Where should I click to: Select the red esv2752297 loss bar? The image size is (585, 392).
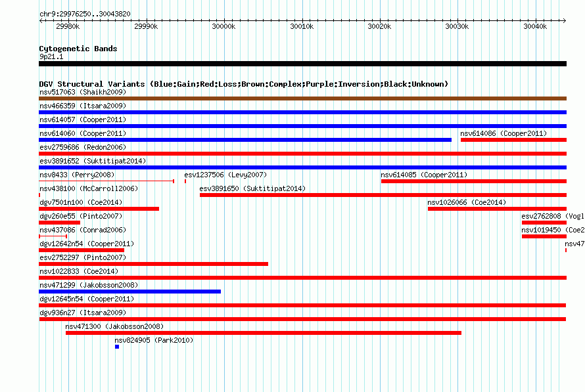(153, 264)
